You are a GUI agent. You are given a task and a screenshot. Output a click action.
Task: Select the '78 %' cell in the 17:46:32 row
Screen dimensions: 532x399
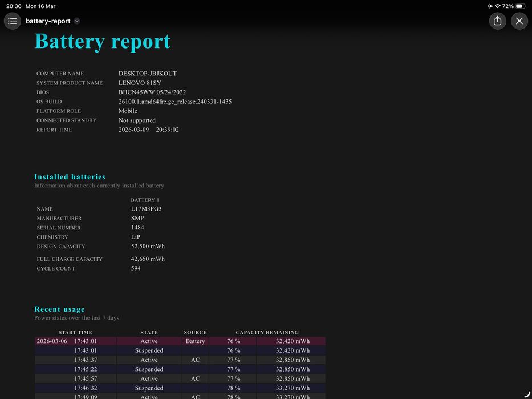tap(233, 388)
